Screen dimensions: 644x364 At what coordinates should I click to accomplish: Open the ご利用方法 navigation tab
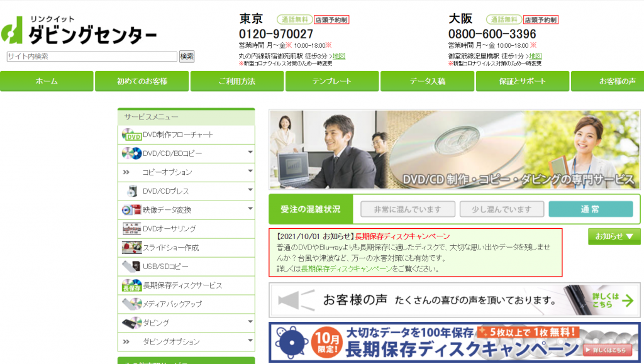237,82
